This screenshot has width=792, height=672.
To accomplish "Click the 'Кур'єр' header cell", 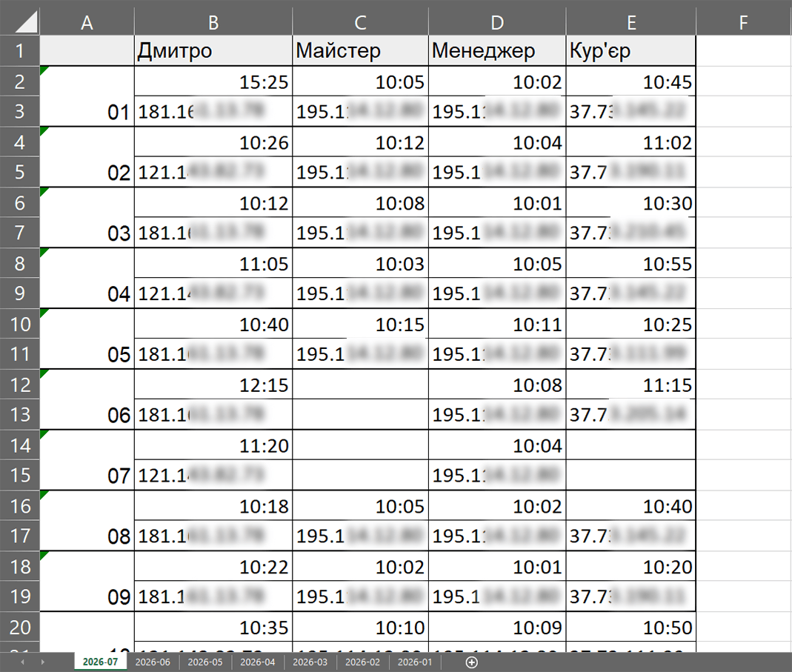I will point(631,50).
